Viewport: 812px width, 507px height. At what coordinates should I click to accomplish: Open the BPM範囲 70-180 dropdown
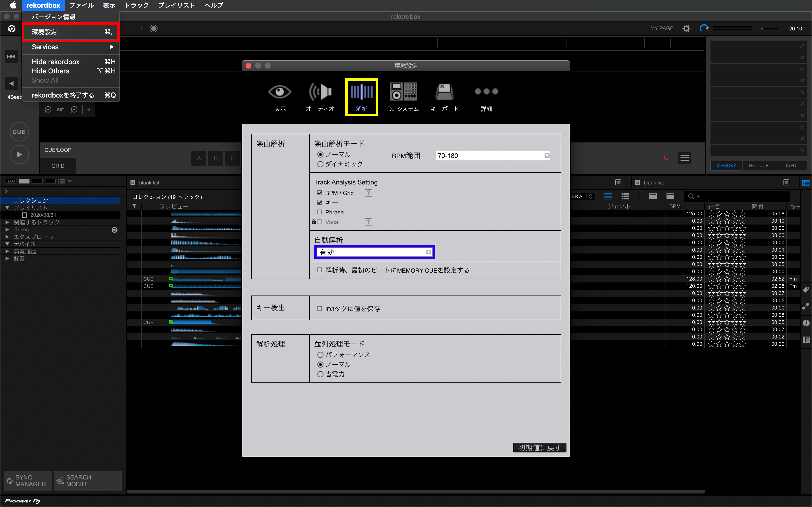[493, 155]
